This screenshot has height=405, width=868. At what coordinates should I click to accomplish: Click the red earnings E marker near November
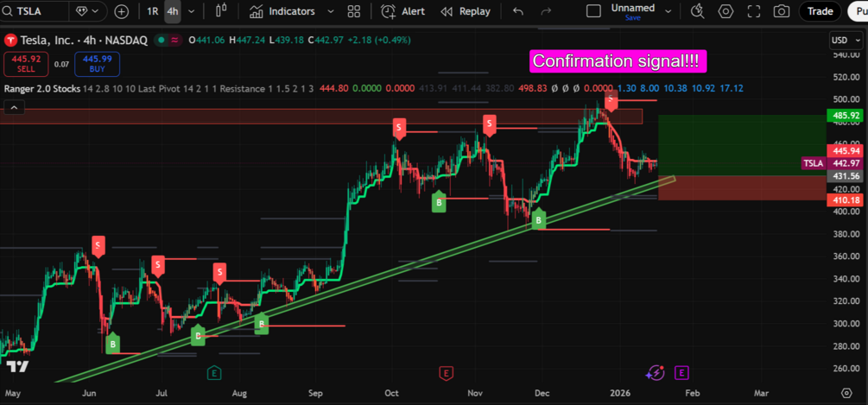click(446, 373)
